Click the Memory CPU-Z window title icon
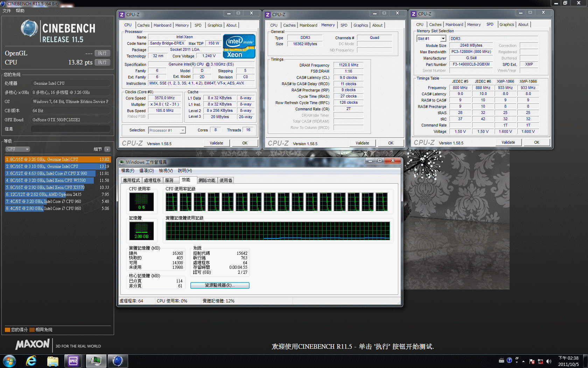The width and height of the screenshot is (588, 368). point(268,15)
